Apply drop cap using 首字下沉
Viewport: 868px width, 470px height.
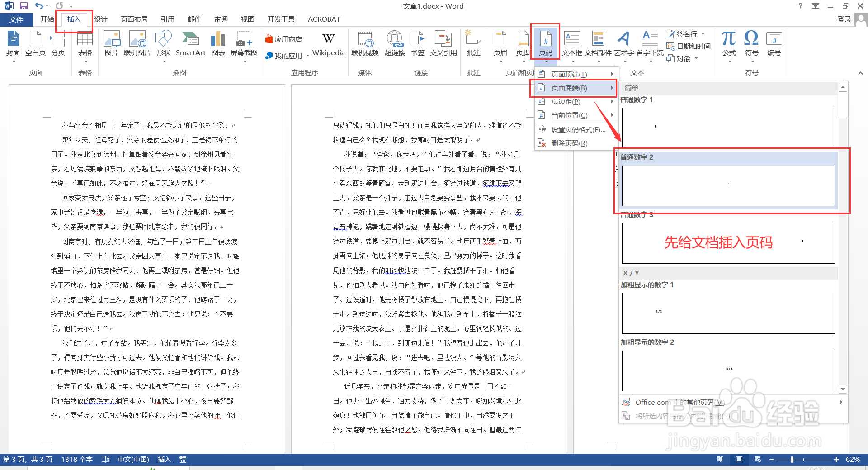(x=650, y=44)
